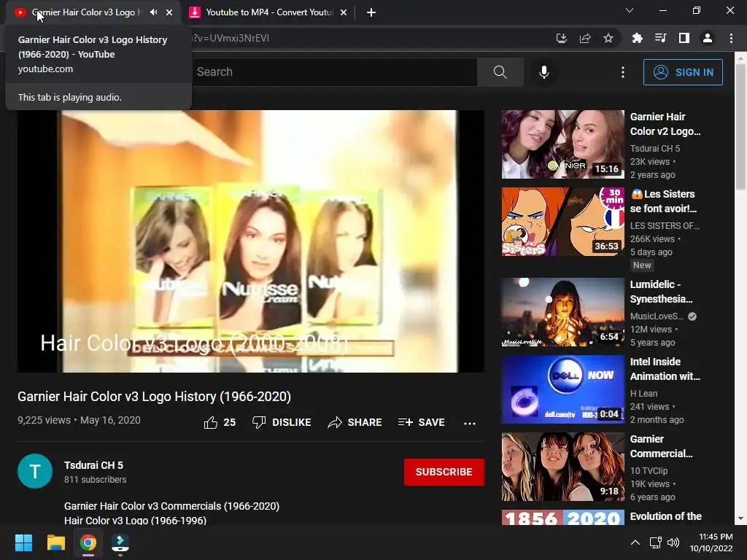This screenshot has width=747, height=560.
Task: Click the LES SISTERS OF channel name
Action: point(665,226)
